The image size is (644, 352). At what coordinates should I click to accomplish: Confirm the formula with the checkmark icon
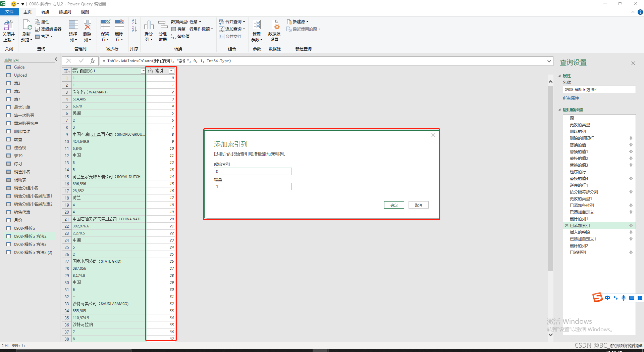click(x=81, y=61)
